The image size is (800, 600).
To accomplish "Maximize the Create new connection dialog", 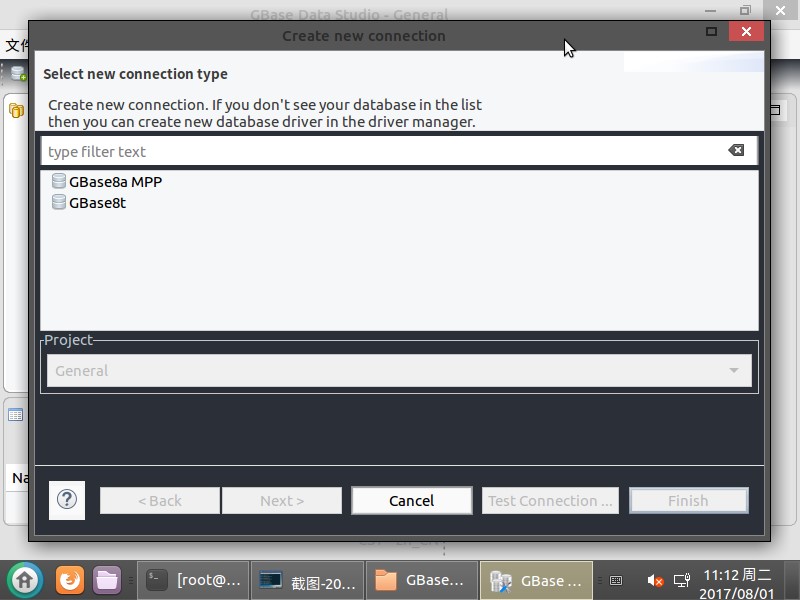I will pyautogui.click(x=711, y=32).
